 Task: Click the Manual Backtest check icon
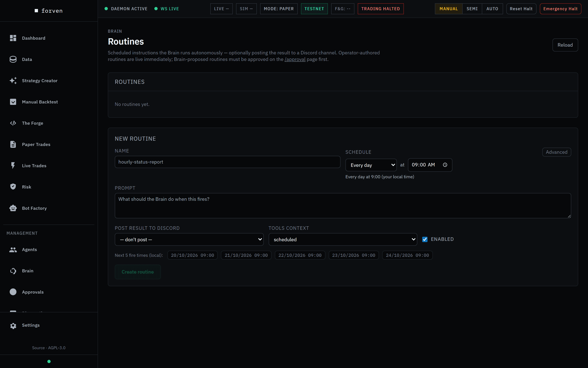coord(13,102)
